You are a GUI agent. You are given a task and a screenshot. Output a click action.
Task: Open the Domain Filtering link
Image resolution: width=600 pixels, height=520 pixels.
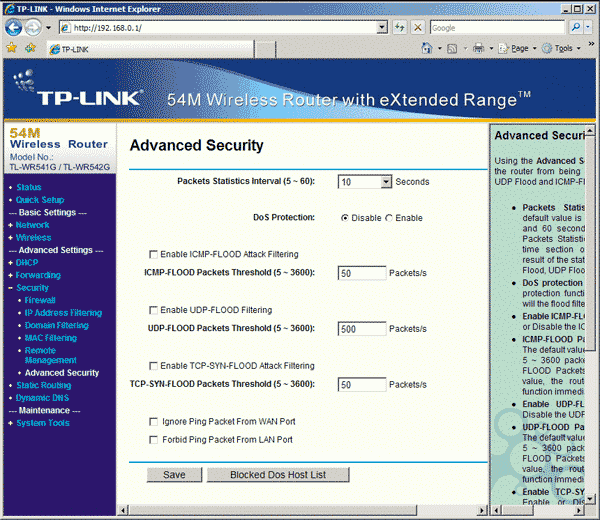coord(57,325)
